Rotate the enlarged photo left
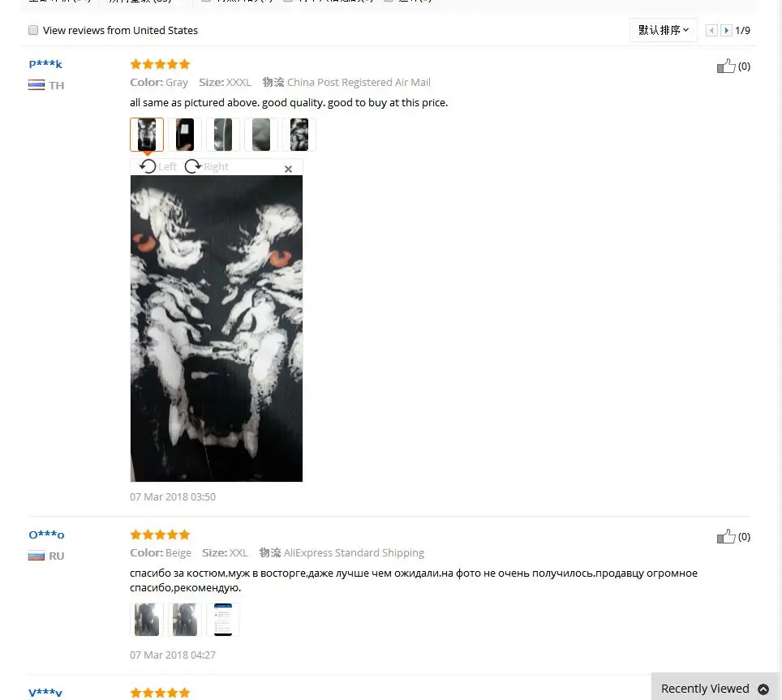This screenshot has width=782, height=700. click(157, 166)
